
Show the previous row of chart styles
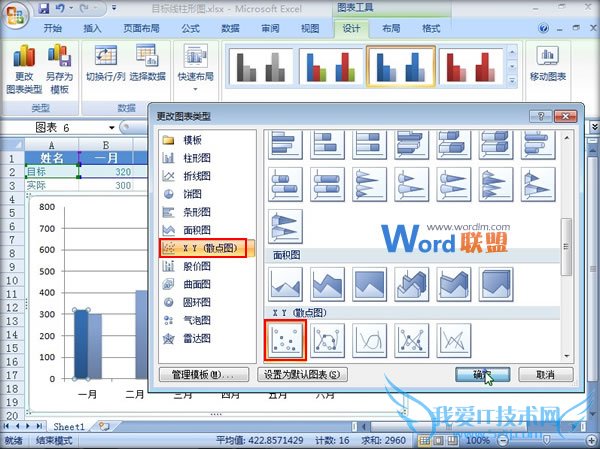(512, 52)
